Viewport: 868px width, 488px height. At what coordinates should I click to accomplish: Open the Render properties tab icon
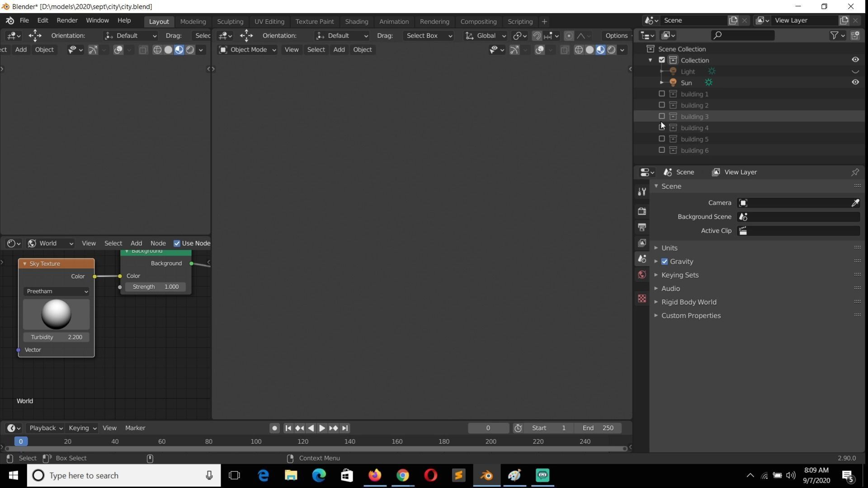point(642,211)
